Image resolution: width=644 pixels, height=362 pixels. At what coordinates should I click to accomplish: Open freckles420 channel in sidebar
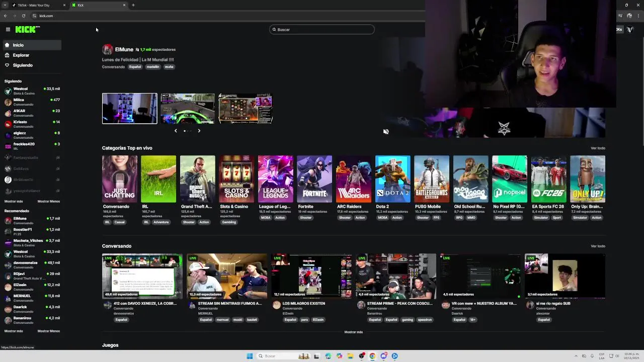tap(32, 146)
